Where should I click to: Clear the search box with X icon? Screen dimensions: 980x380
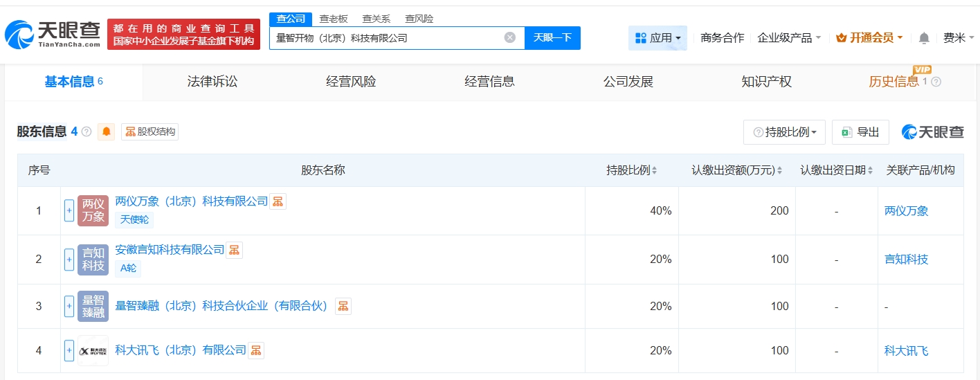[510, 37]
